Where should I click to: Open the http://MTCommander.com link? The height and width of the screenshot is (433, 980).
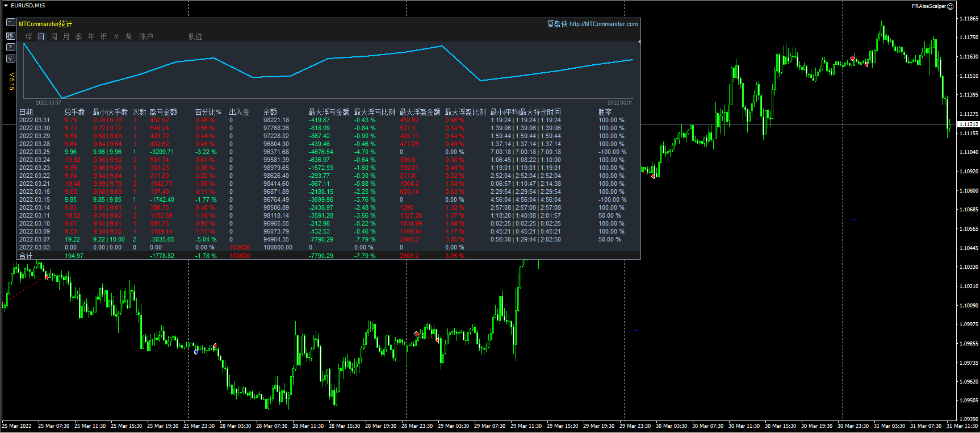(603, 24)
